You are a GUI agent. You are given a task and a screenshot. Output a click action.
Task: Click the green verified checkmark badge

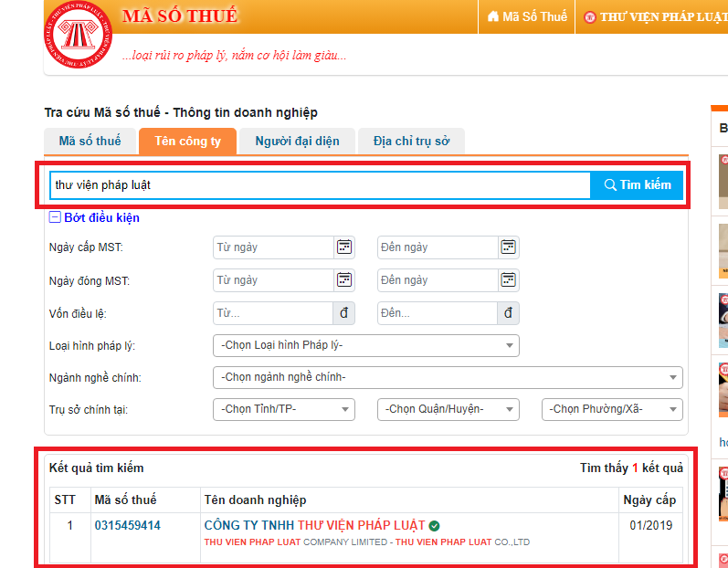(434, 526)
